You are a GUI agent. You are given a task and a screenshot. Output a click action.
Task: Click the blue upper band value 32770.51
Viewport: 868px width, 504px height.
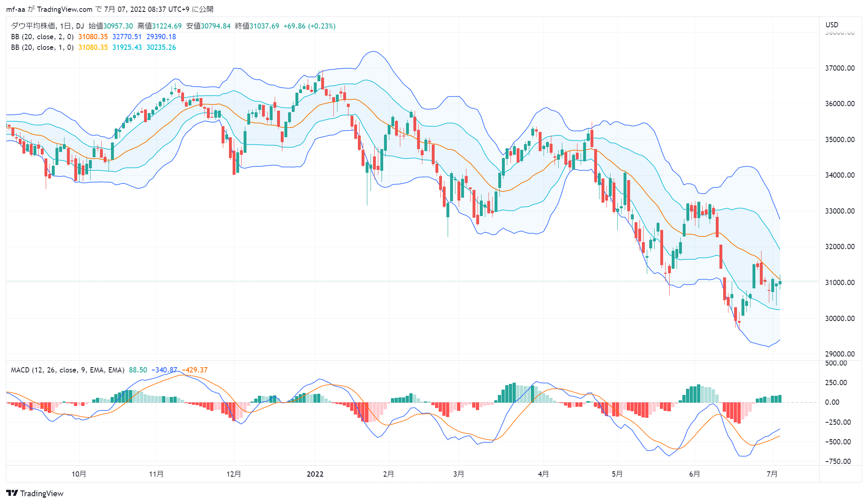[x=127, y=37]
